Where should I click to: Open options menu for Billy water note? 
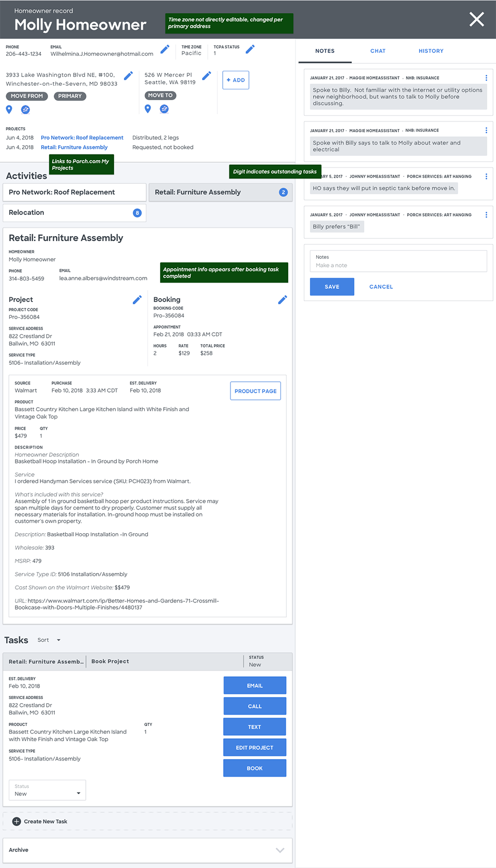486,130
